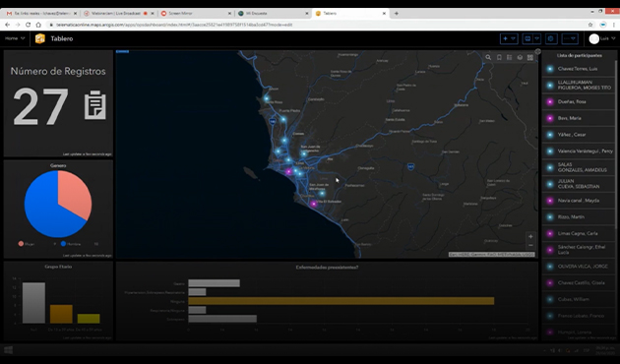This screenshot has width=620, height=364.
Task: Select participant Dueñas, Rosa
Action: 579,101
